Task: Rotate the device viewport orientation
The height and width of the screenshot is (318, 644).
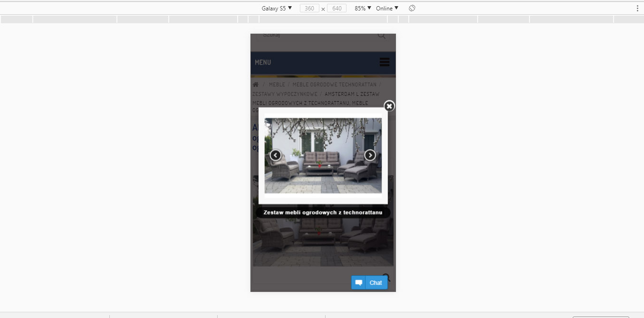Action: click(x=412, y=8)
